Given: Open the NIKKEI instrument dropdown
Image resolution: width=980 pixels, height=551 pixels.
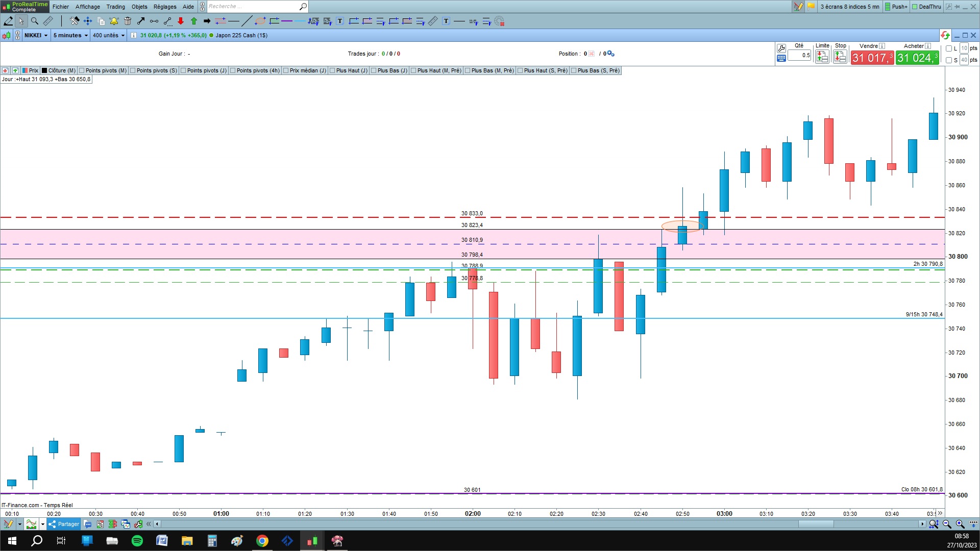Looking at the screenshot, I should [x=36, y=35].
